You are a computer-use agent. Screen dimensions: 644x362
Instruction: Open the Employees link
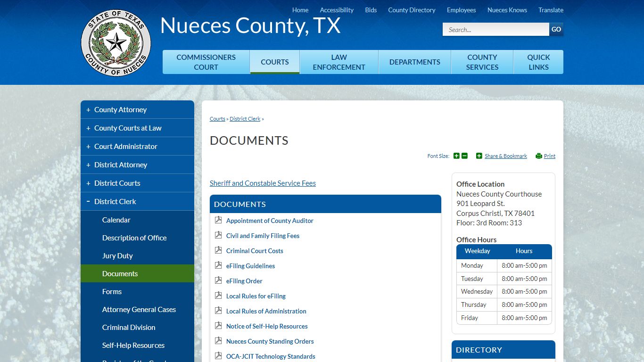tap(461, 10)
